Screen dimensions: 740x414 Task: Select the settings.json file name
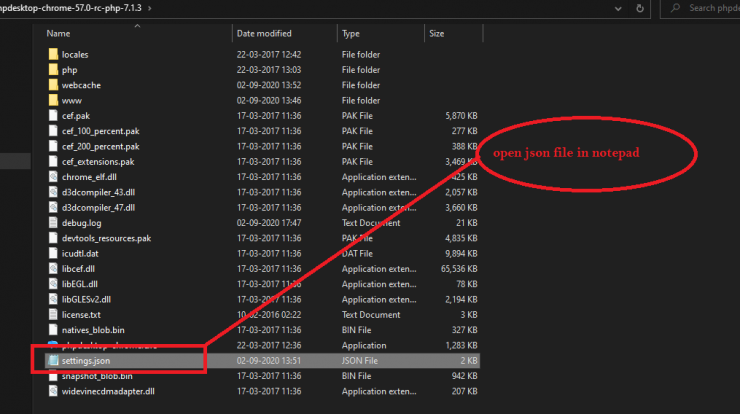[86, 361]
